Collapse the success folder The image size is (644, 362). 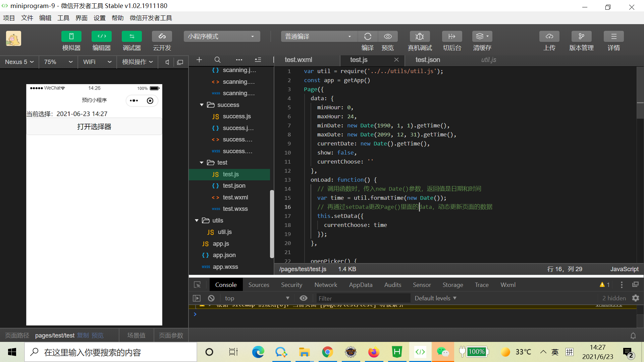[x=202, y=105]
